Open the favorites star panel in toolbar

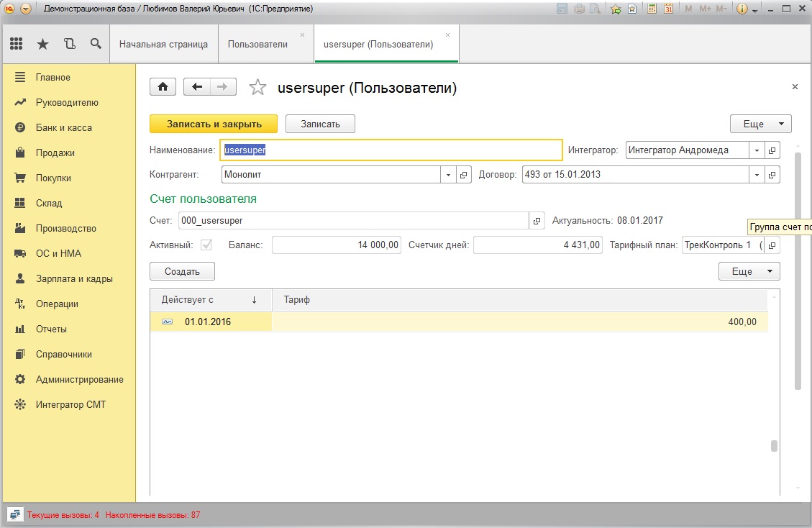coord(42,44)
